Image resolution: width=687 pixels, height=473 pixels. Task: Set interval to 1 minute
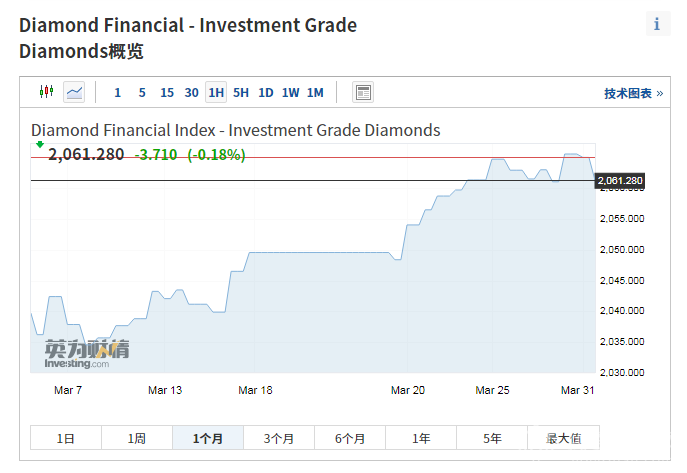pyautogui.click(x=117, y=93)
